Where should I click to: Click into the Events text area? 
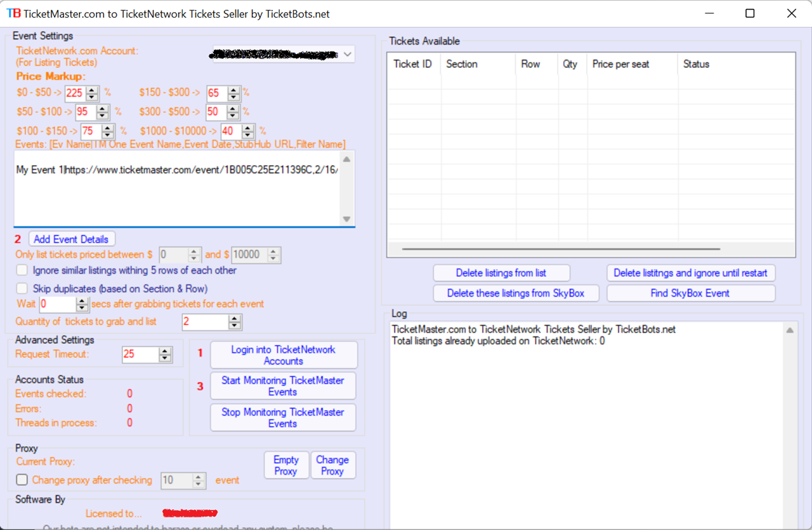pyautogui.click(x=177, y=189)
